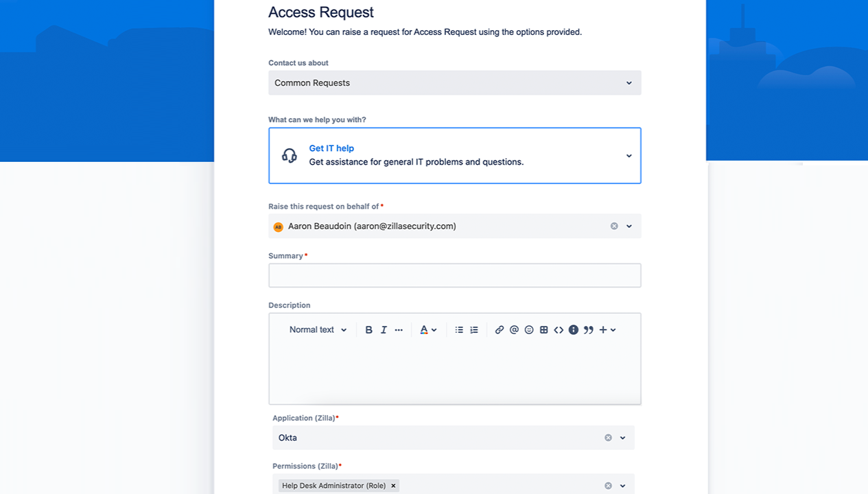
Task: Insert a link using the link icon
Action: [x=499, y=329]
